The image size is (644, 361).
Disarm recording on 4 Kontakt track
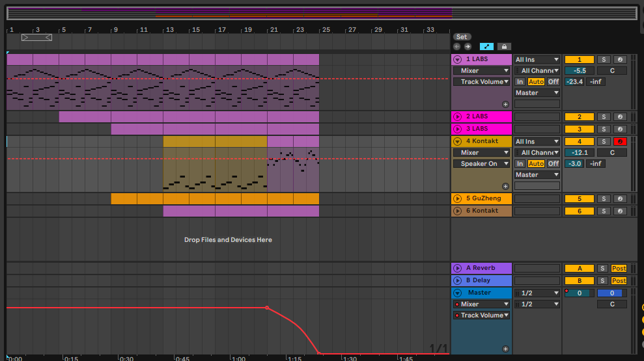click(x=619, y=142)
